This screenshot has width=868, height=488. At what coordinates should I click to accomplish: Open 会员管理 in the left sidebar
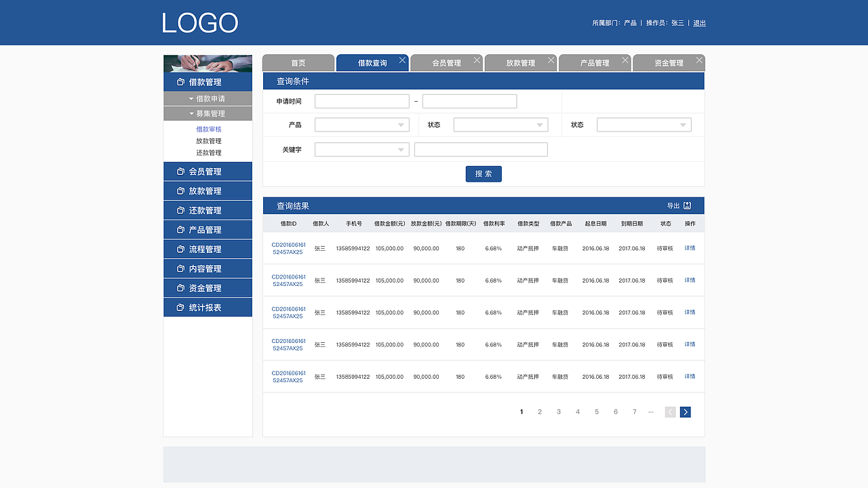point(208,171)
